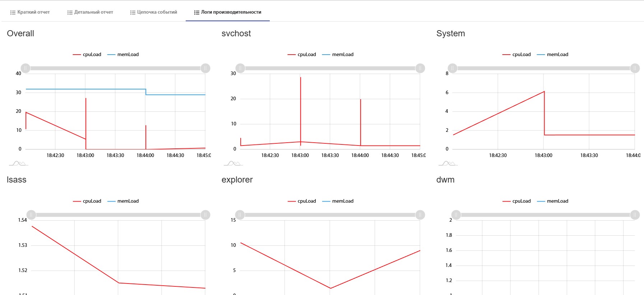Image resolution: width=644 pixels, height=295 pixels.
Task: Open the Краткий отчет tab
Action: 30,12
